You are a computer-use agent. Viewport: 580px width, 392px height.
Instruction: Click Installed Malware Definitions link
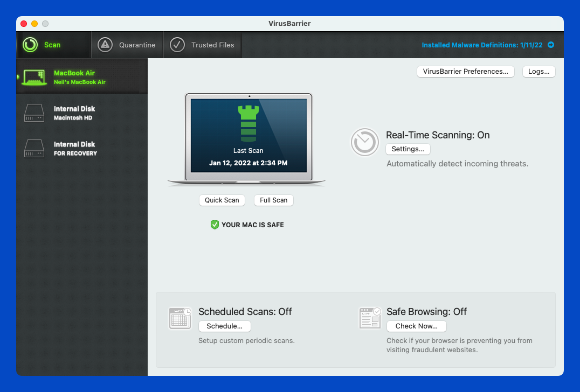point(482,45)
